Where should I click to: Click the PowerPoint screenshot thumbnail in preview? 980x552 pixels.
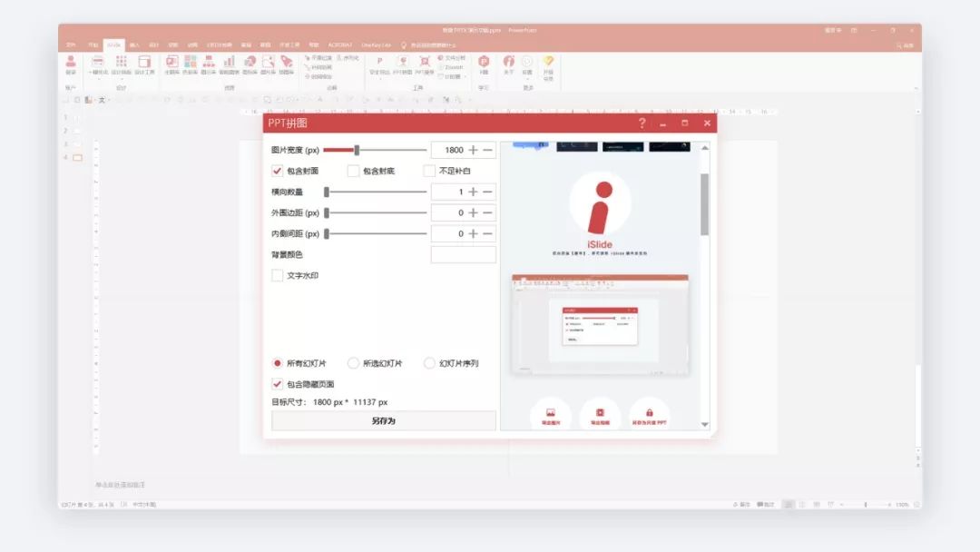tap(600, 324)
